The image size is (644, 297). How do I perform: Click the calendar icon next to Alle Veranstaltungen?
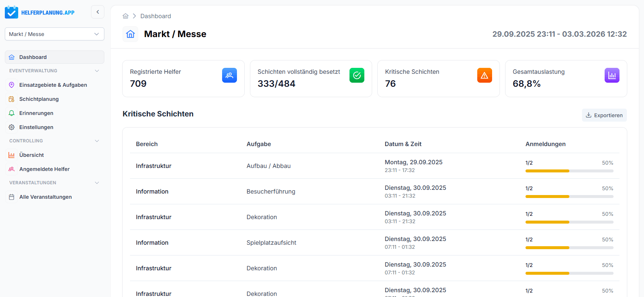(x=12, y=197)
